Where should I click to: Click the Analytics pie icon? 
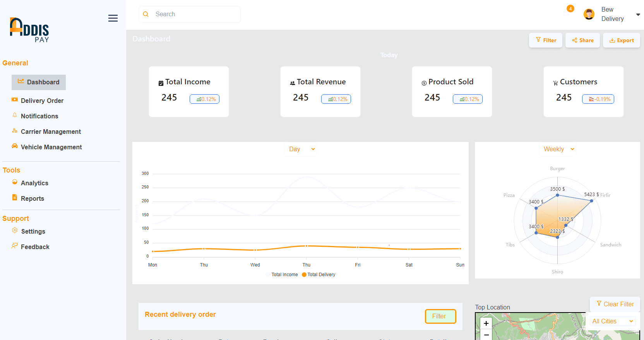click(15, 182)
